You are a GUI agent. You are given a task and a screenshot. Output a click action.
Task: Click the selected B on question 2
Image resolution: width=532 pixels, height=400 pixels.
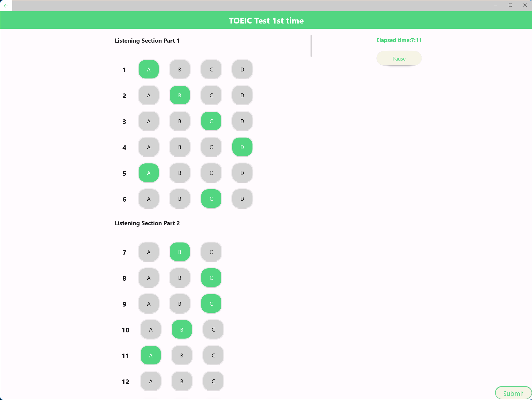pyautogui.click(x=180, y=96)
